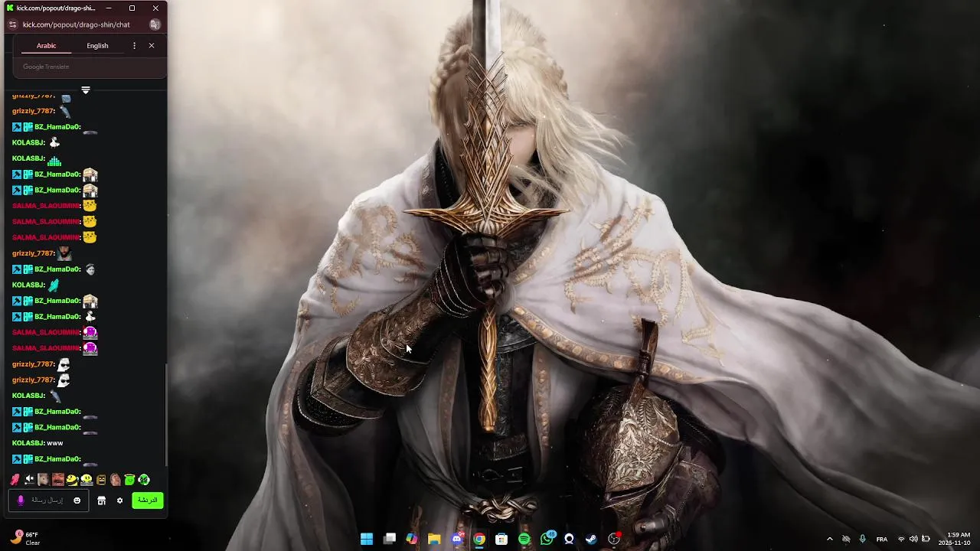Screen dimensions: 980x551
Task: Switch to Google Chrome on the taskbar
Action: [x=479, y=539]
